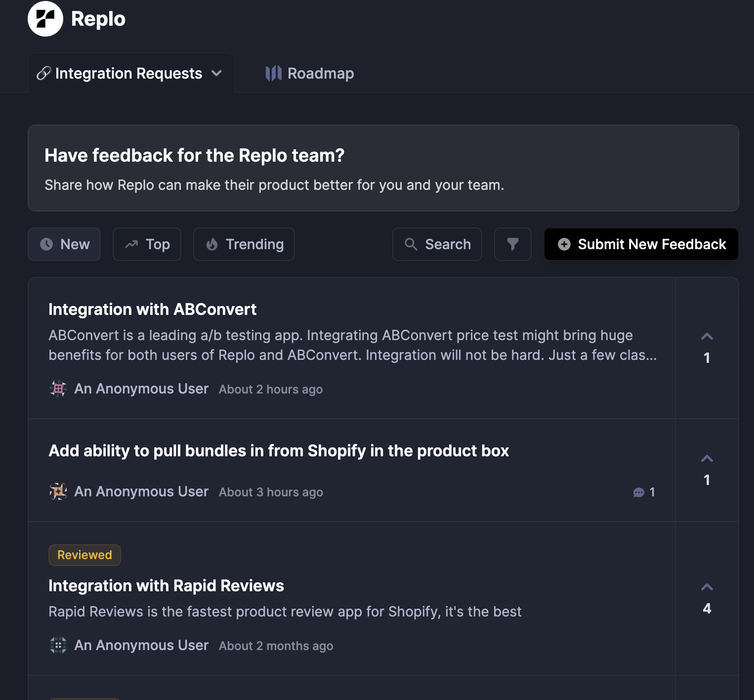Click the avatar on the Shopify bundles post

coord(58,492)
